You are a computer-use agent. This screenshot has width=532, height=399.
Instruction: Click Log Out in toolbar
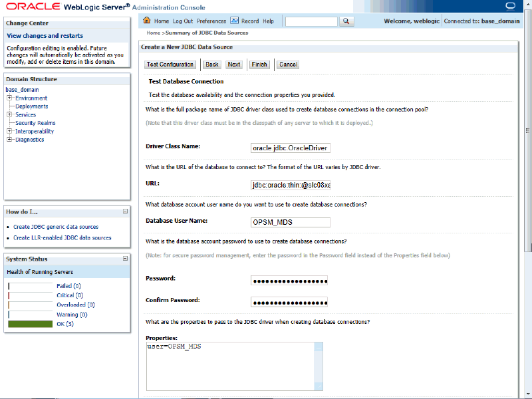[183, 21]
